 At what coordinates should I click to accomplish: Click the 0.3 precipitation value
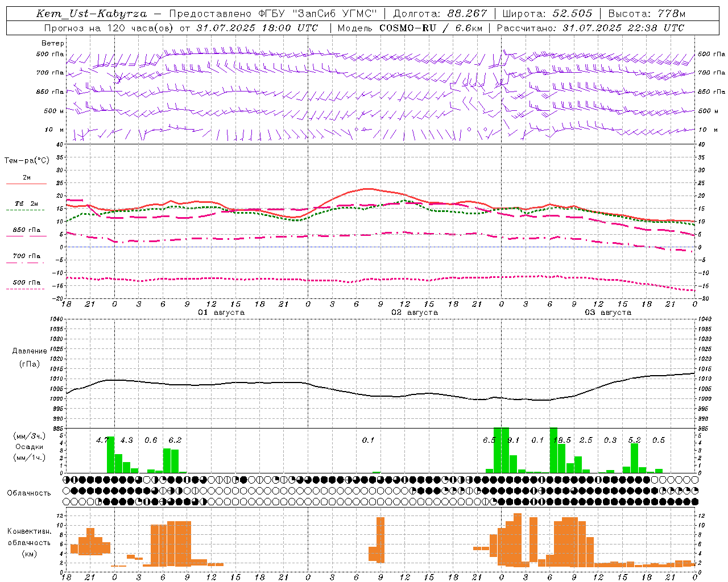click(610, 440)
